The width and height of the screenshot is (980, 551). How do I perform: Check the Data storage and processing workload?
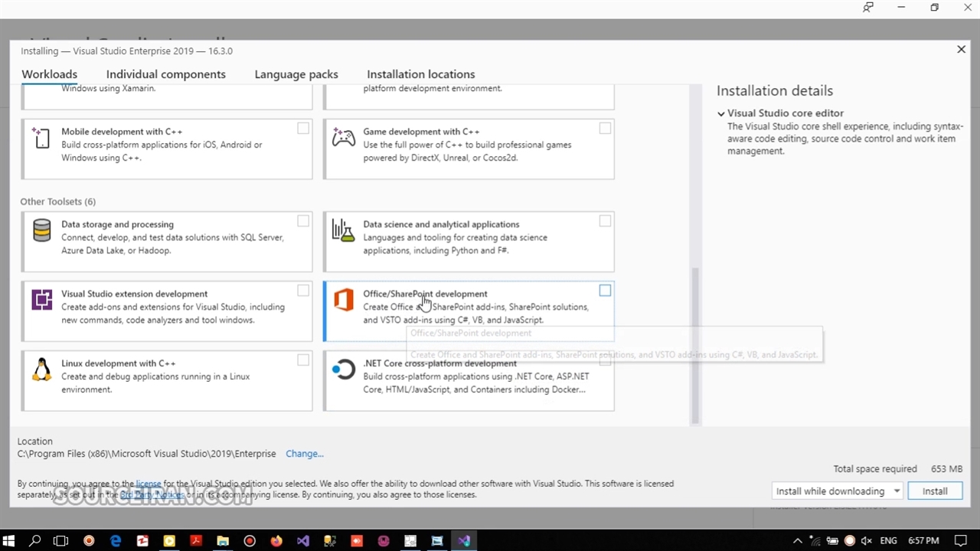(x=303, y=221)
